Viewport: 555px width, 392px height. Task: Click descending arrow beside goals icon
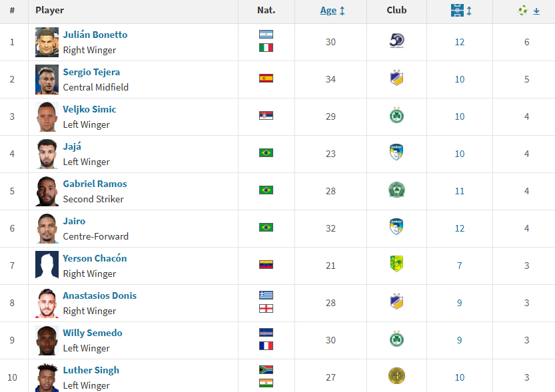pos(536,11)
